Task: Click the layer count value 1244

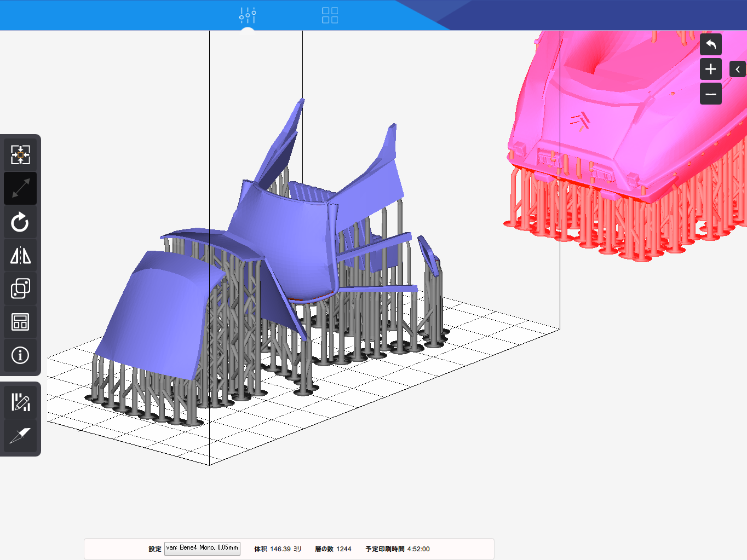Action: (343, 549)
